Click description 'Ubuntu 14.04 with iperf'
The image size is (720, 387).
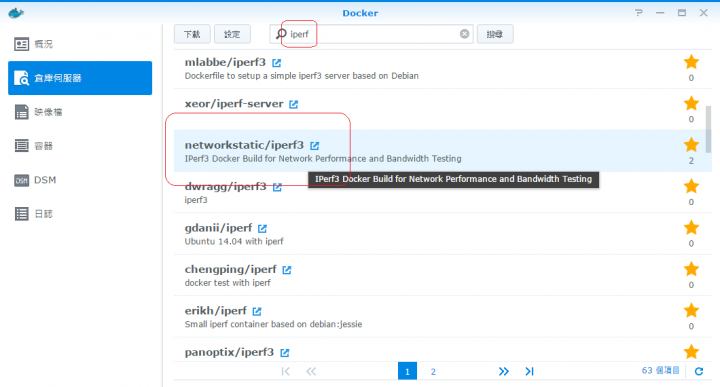[234, 241]
